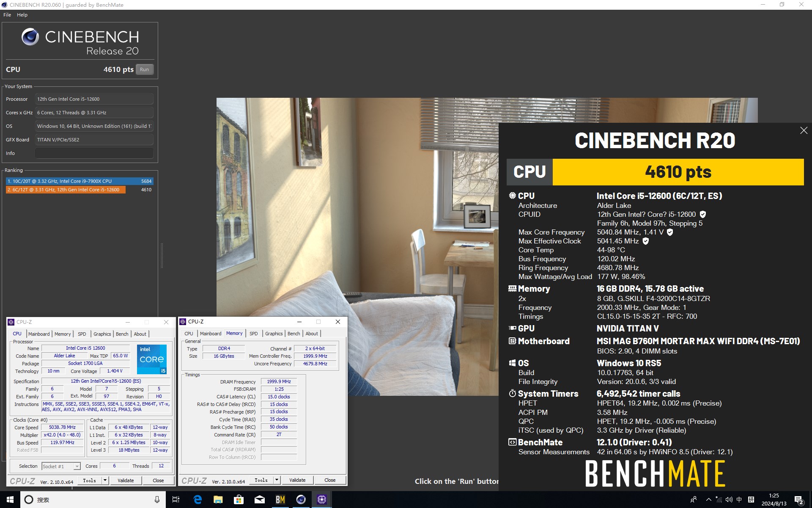812x508 pixels.
Task: Click the Cinebench sphere logo icon
Action: (30, 37)
